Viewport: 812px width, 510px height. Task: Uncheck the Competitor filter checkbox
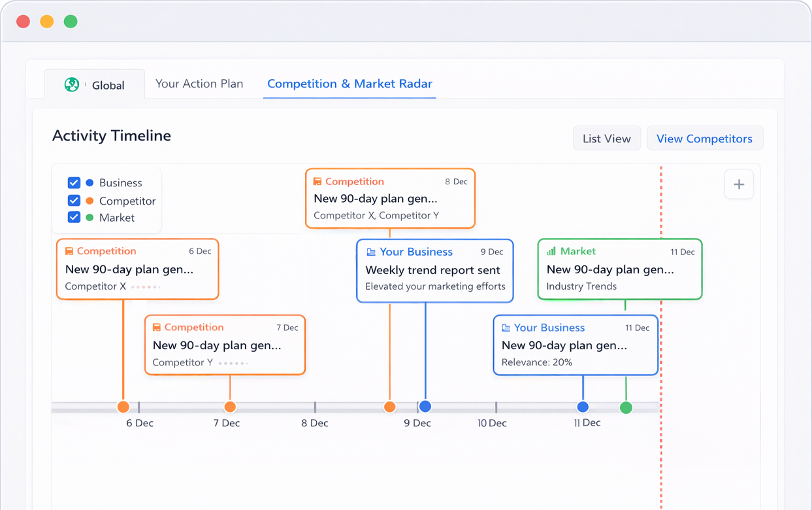coord(74,200)
